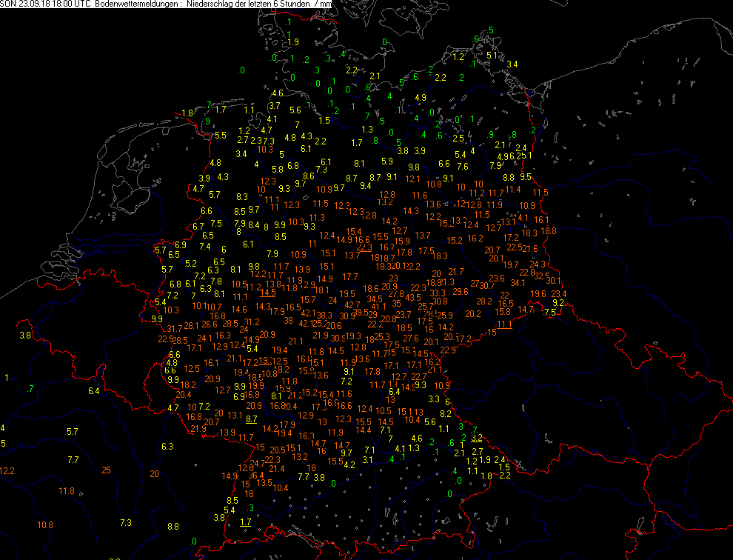Click the 24.3 station value
Image resolution: width=733 pixels, height=560 pixels.
[538, 264]
